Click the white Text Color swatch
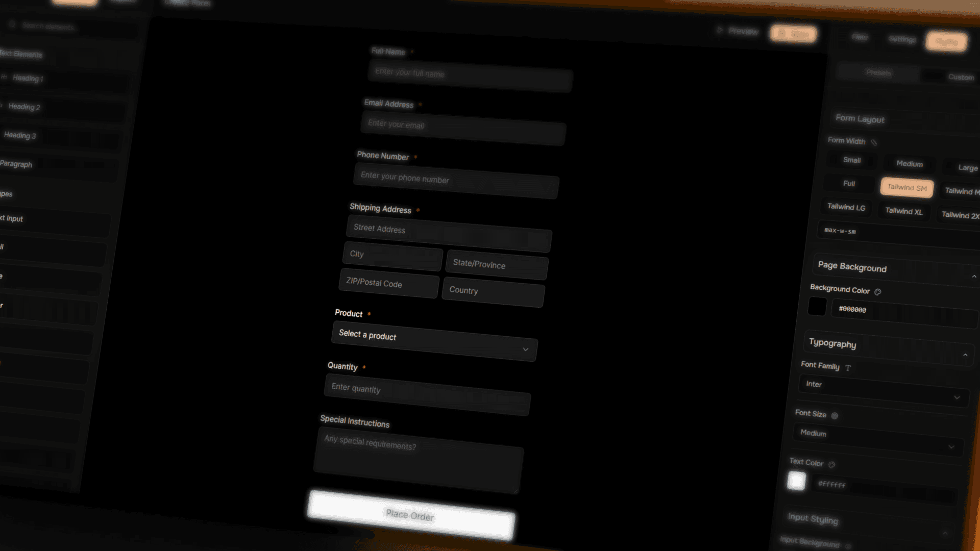Image resolution: width=980 pixels, height=551 pixels. point(796,481)
